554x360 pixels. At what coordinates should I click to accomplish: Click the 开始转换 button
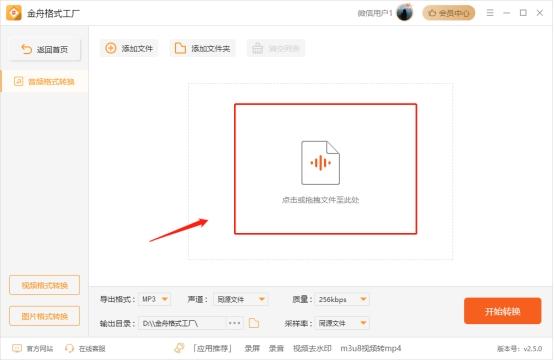[502, 311]
